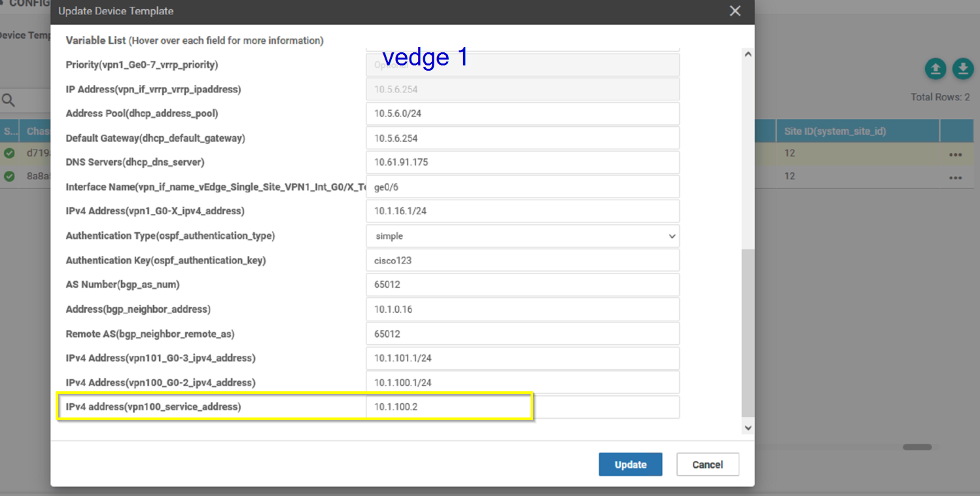Click the DNS Servers input field
The width and height of the screenshot is (980, 496).
(x=523, y=162)
